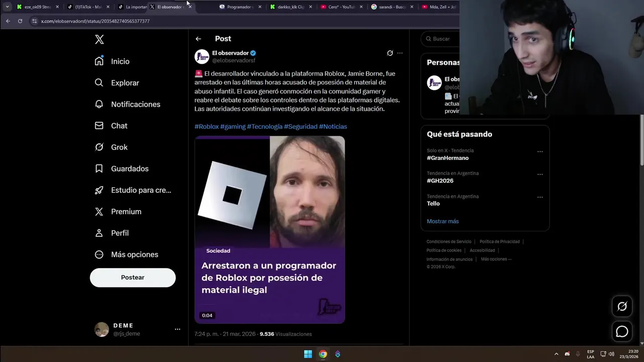
Task: Open El observador profile avatar
Action: click(x=202, y=56)
